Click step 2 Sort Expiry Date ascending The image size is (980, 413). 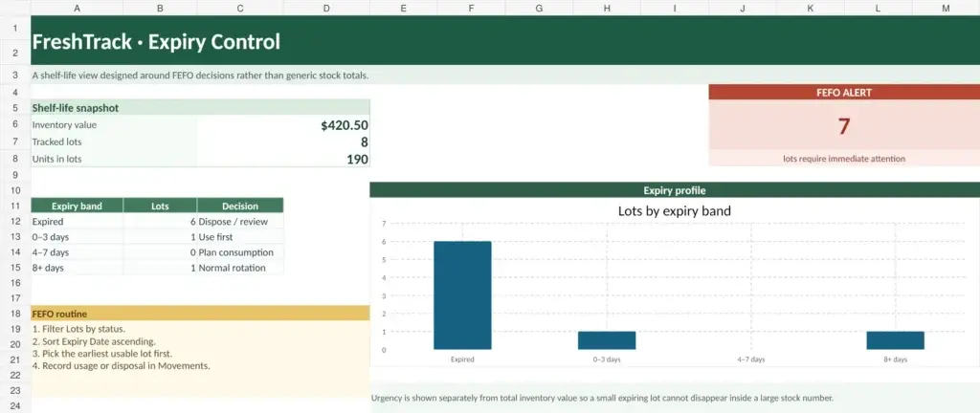[x=94, y=341]
